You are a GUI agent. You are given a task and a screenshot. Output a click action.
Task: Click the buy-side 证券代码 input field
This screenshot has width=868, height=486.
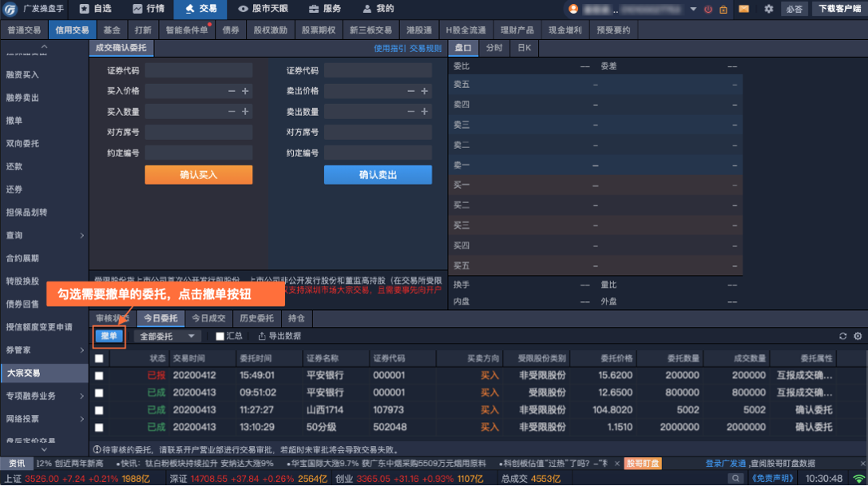pos(199,70)
